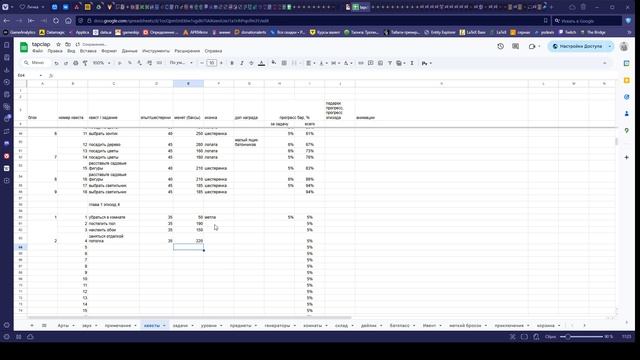640x360 pixels.
Task: Click the move-to-folder icon beside title
Action: (68, 44)
